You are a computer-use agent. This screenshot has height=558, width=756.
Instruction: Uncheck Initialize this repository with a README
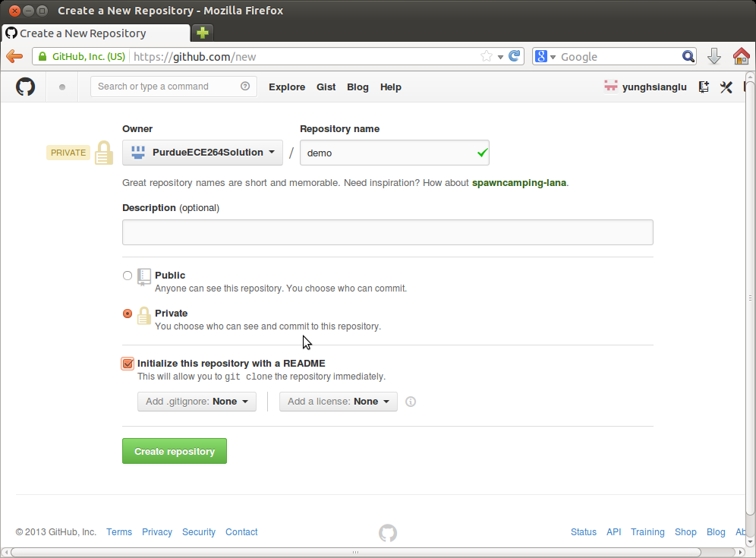pos(128,364)
